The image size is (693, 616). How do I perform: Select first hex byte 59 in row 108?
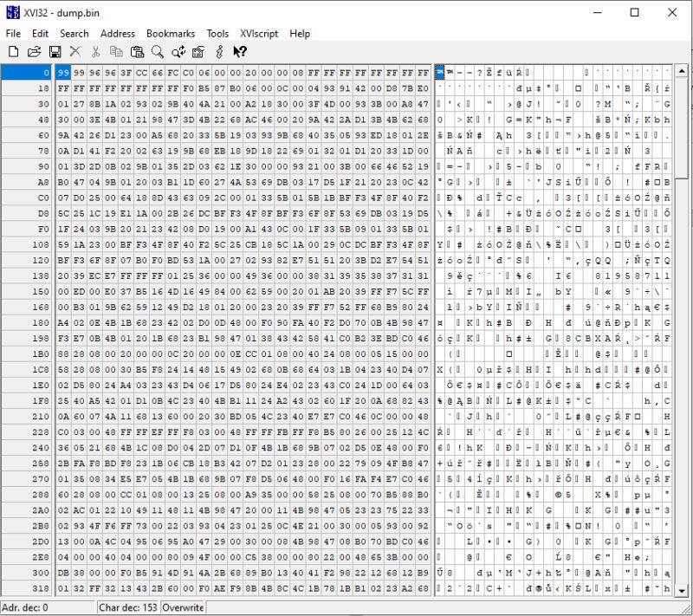coord(63,244)
